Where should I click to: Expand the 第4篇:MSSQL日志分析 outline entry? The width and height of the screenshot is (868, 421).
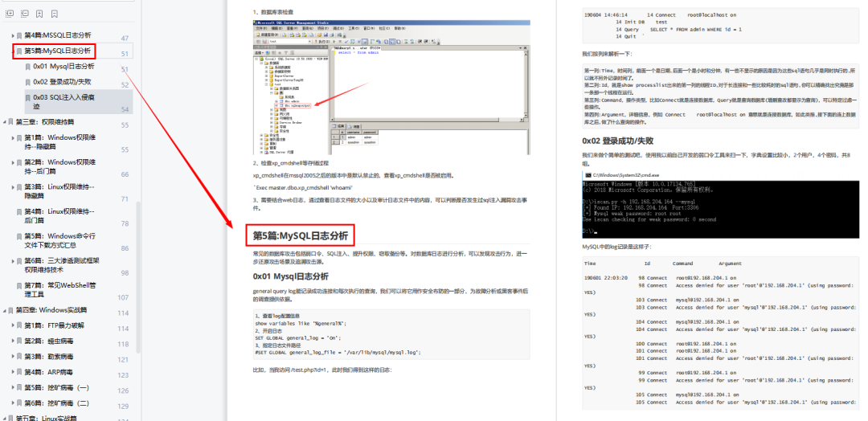tap(13, 35)
